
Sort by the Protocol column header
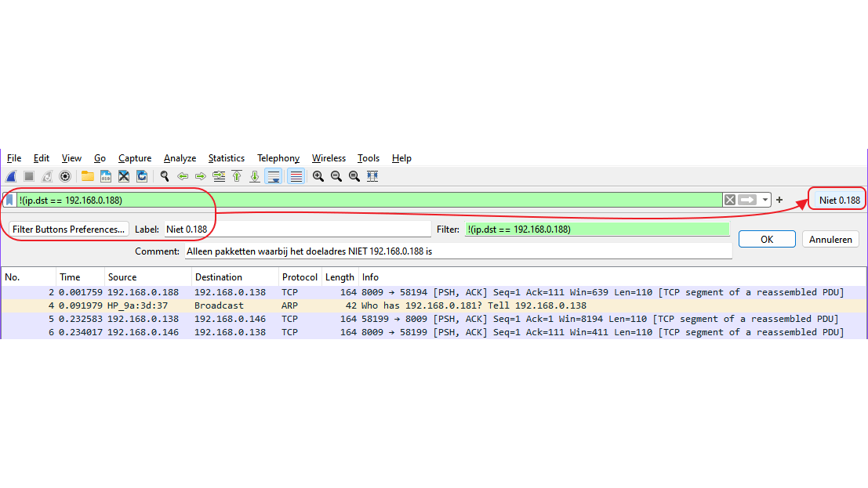click(x=300, y=277)
